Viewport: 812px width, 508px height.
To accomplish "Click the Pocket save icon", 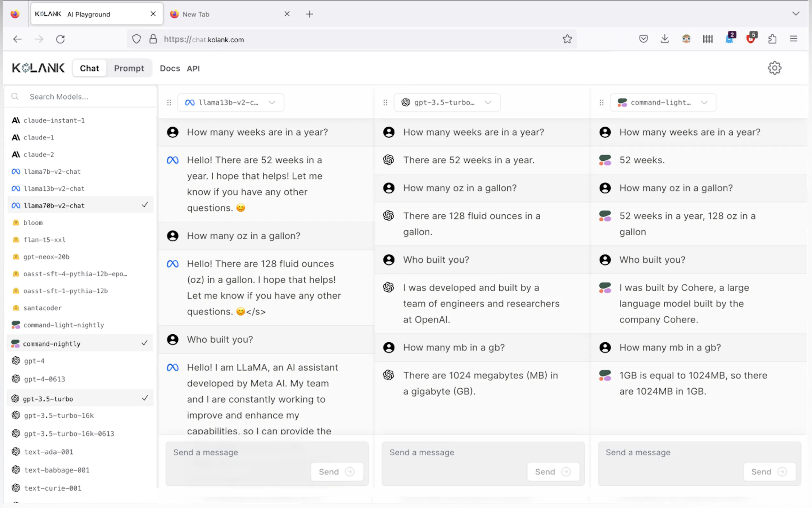I will (643, 39).
